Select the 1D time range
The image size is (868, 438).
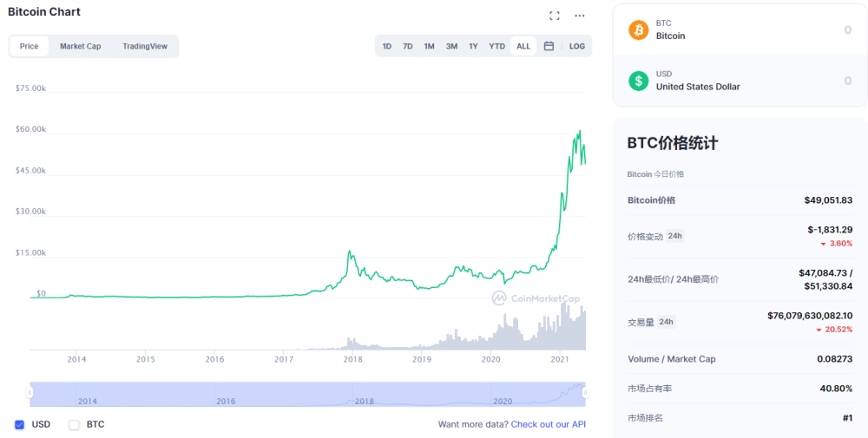point(387,46)
